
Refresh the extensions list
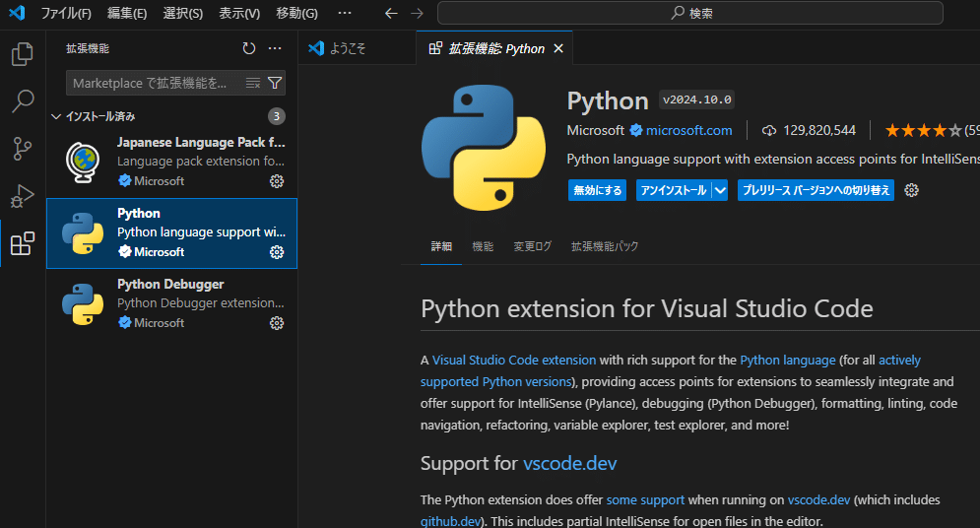(x=249, y=48)
